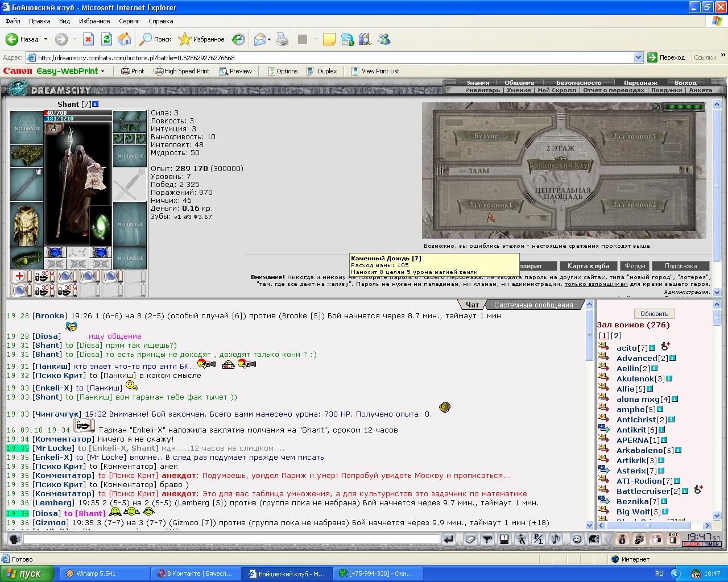Viewport: 728px width, 582px height.
Task: Click the green camouflage bracers slot
Action: click(x=26, y=156)
